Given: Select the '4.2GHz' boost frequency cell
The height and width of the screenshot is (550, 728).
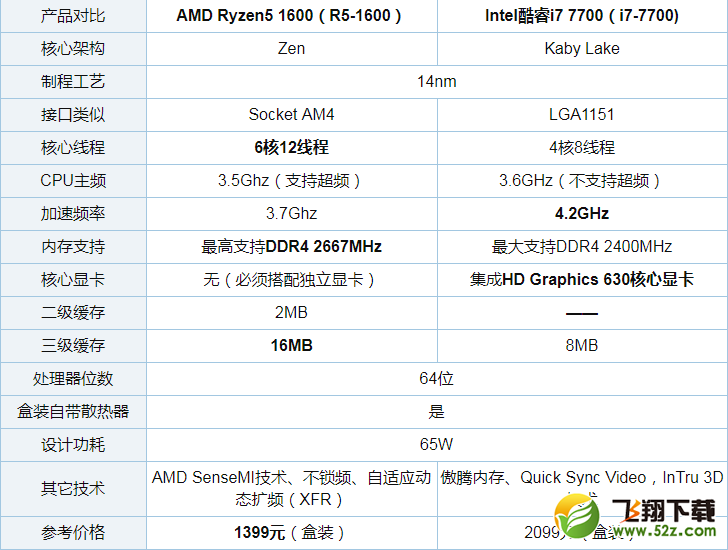Looking at the screenshot, I should coord(582,214).
